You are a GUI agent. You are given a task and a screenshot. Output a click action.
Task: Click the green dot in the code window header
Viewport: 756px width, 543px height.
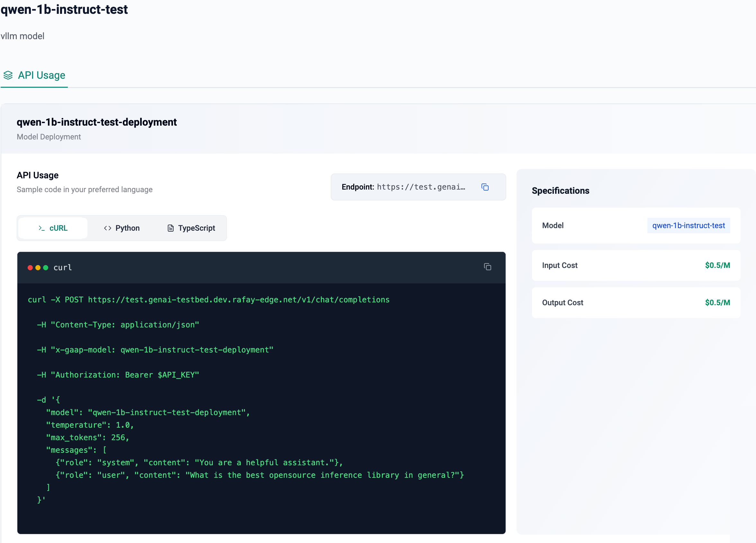(x=46, y=268)
